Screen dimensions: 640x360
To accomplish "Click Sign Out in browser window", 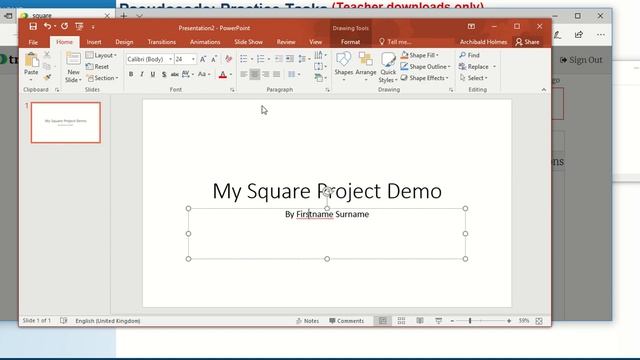I will point(581,60).
